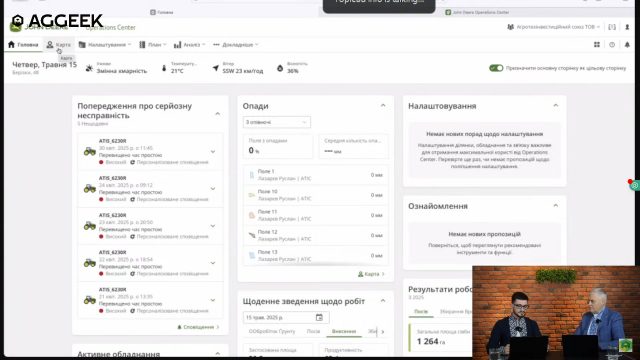The height and width of the screenshot is (360, 640).
Task: Click the bracketed icon beside the organization name
Action: (612, 27)
